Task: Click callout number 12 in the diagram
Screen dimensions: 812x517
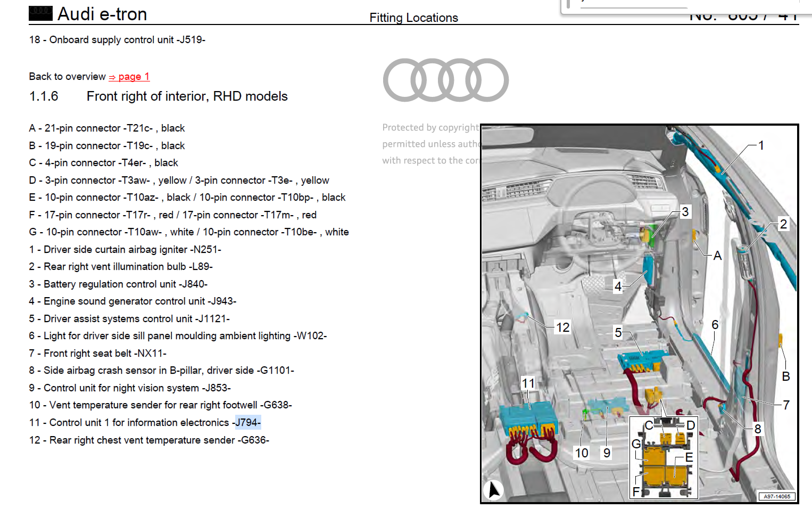Action: coord(562,327)
